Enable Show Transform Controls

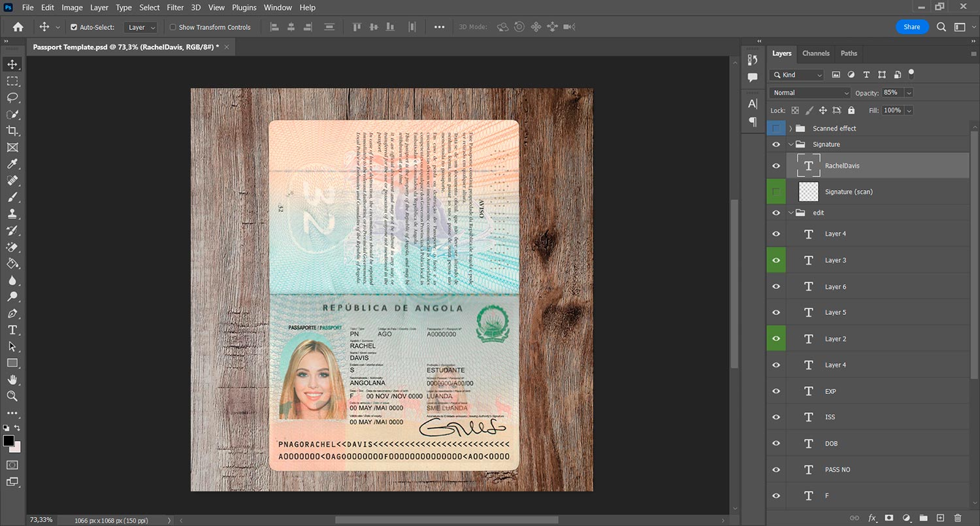click(172, 27)
